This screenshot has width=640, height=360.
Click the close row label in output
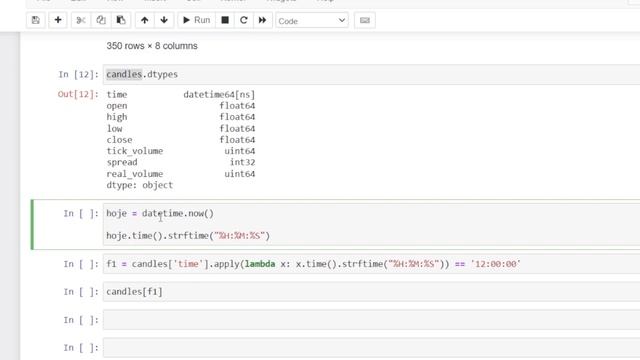coord(119,140)
